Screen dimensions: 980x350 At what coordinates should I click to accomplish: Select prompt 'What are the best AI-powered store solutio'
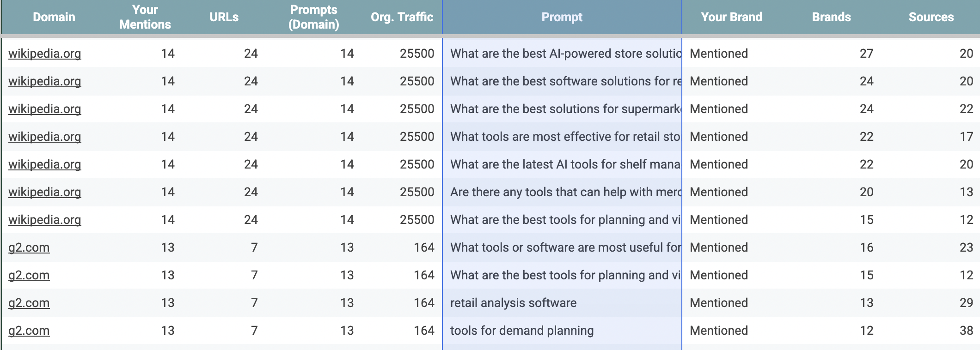[x=566, y=54]
